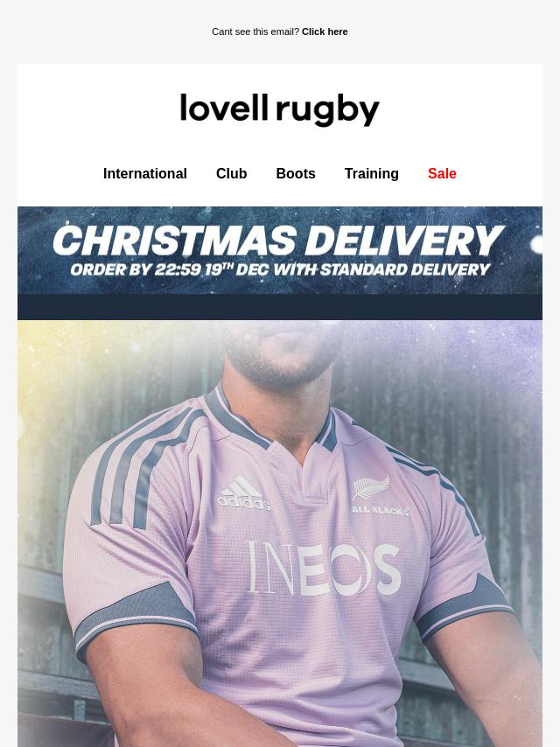Click the dark navy strip below banner
560x747 pixels.
280,307
